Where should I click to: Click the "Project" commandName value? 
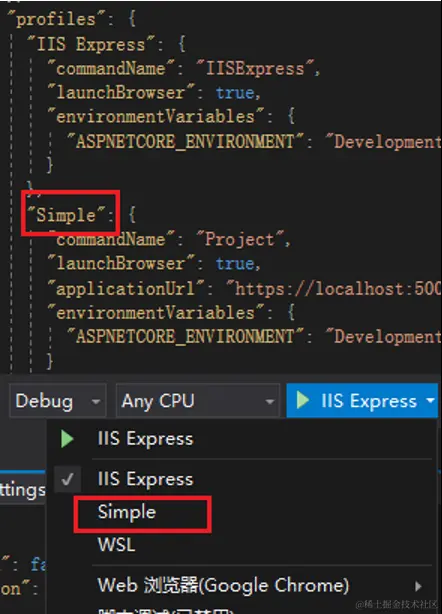[240, 239]
